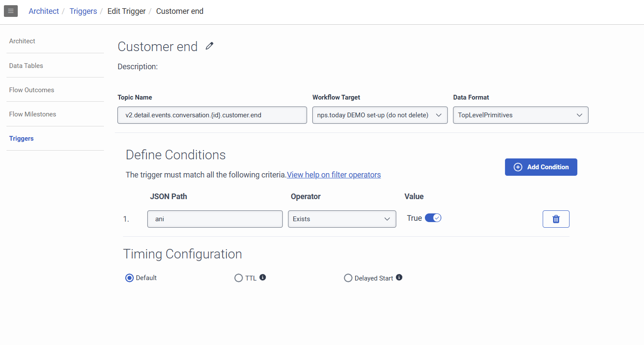Expand the Data Format dropdown
This screenshot has width=644, height=345.
(x=520, y=115)
